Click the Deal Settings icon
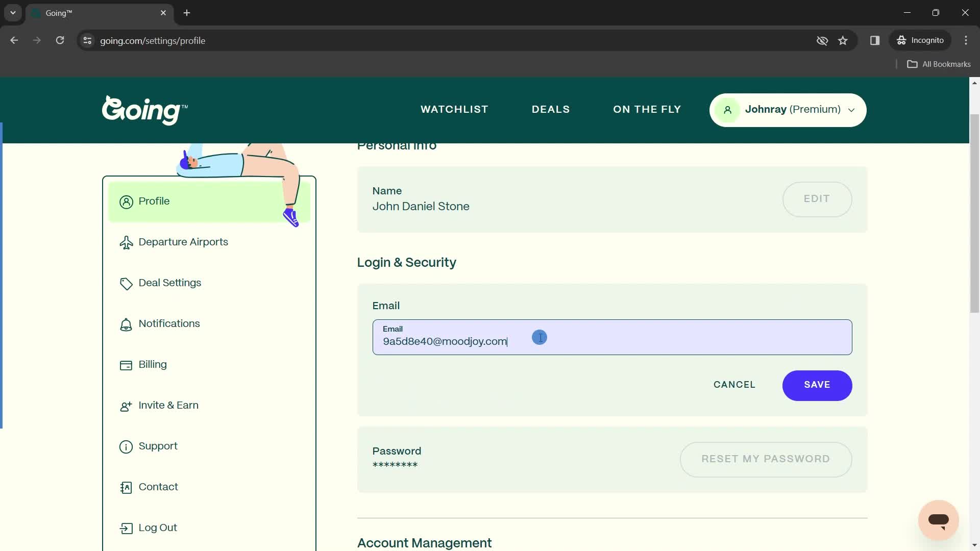980x551 pixels. [x=126, y=283]
